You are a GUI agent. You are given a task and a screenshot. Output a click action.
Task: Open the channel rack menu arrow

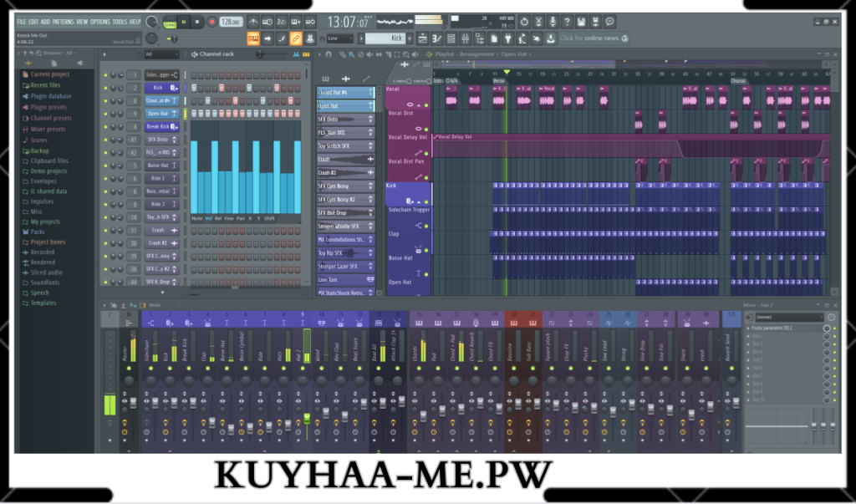pyautogui.click(x=104, y=54)
